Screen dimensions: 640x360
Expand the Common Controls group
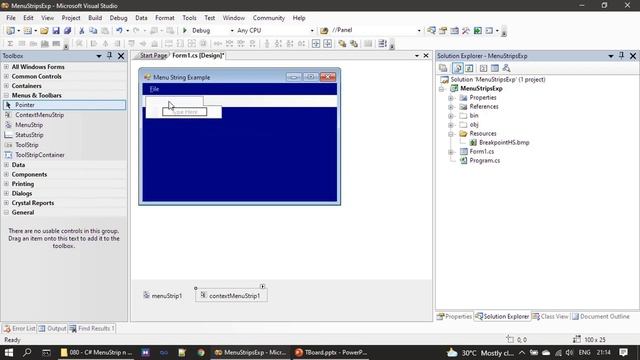tap(6, 76)
